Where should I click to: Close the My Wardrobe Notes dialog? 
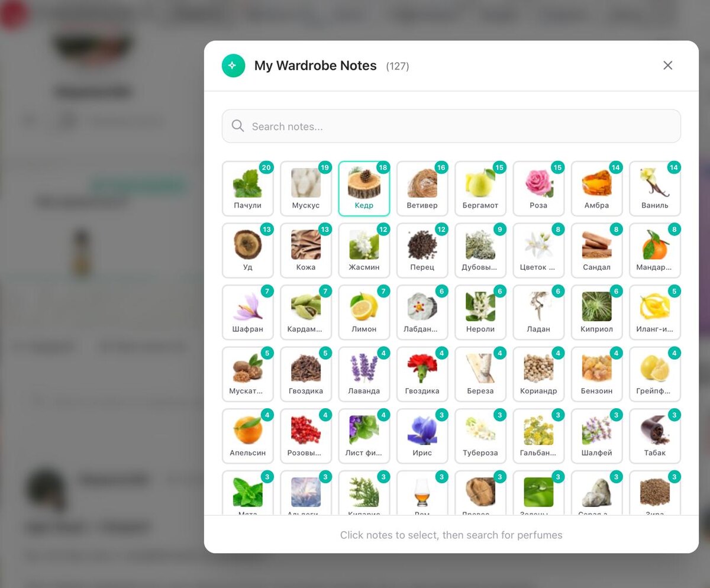pos(668,66)
